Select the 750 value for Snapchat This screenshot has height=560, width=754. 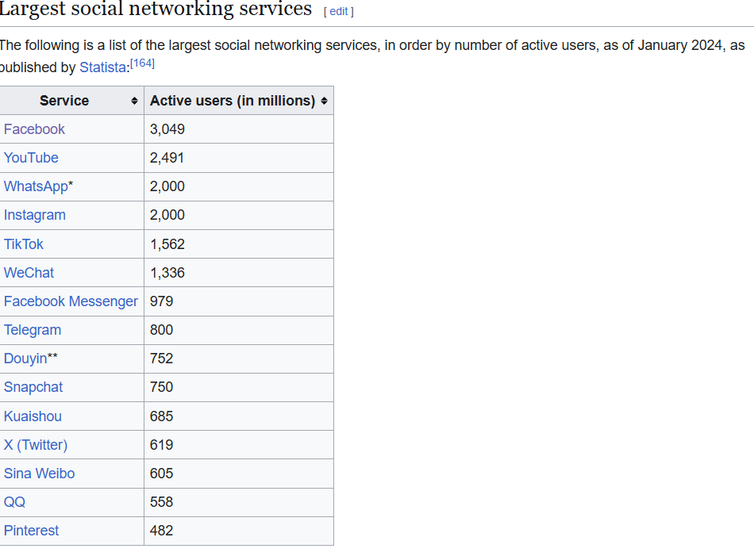(x=162, y=387)
